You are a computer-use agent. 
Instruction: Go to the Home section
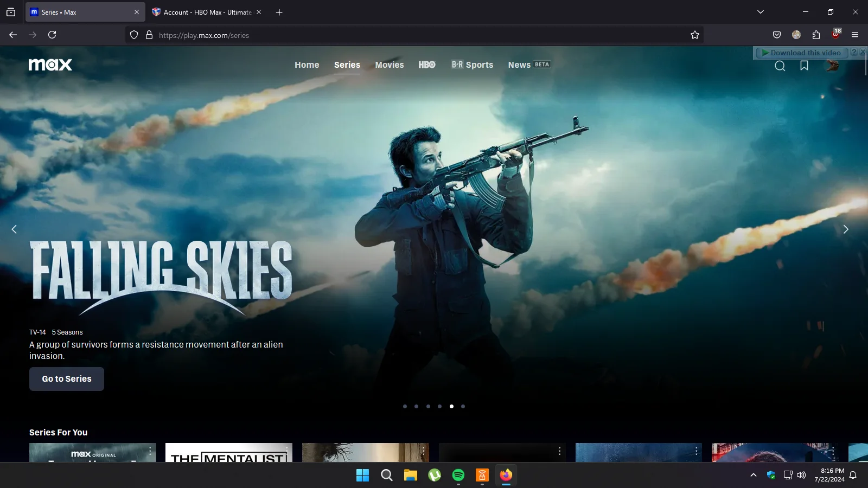(307, 65)
